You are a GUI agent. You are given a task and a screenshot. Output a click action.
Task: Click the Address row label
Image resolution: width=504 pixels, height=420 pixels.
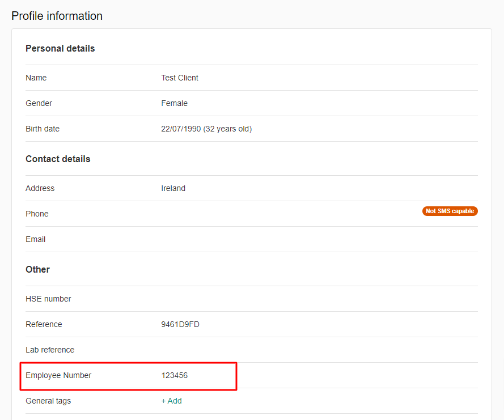(40, 188)
